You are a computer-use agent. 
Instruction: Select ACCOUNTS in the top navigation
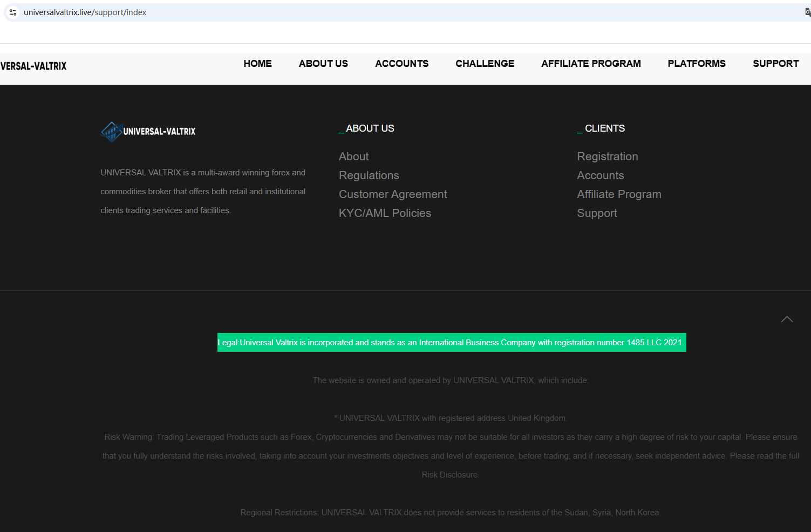click(401, 64)
